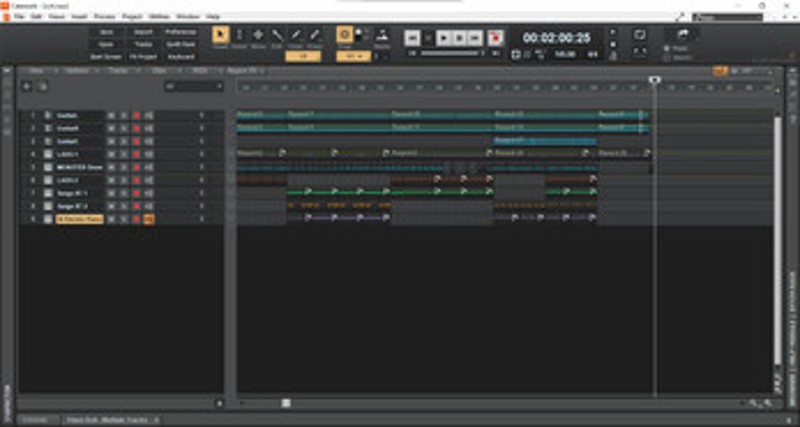Click the Fit Project button
The image size is (800, 427).
coord(143,57)
